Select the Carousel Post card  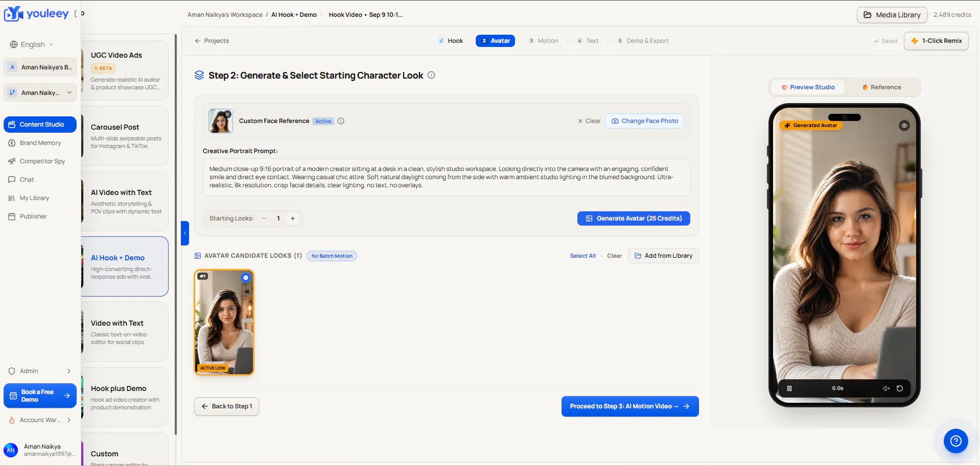pyautogui.click(x=125, y=136)
